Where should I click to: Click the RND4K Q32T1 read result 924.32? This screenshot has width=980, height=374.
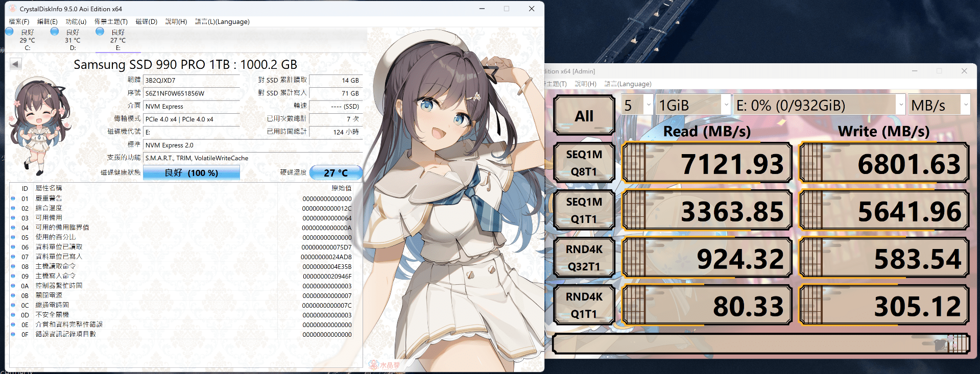[x=707, y=258]
